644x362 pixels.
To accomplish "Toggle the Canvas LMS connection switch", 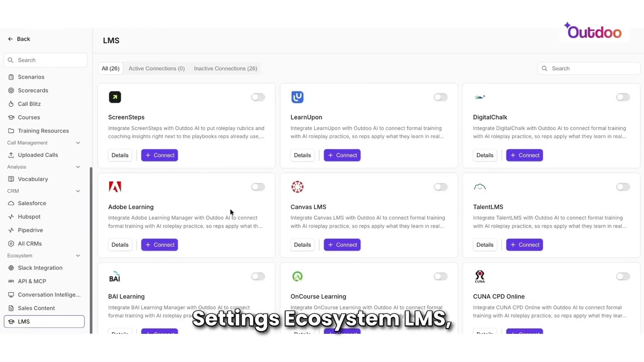I will 440,187.
